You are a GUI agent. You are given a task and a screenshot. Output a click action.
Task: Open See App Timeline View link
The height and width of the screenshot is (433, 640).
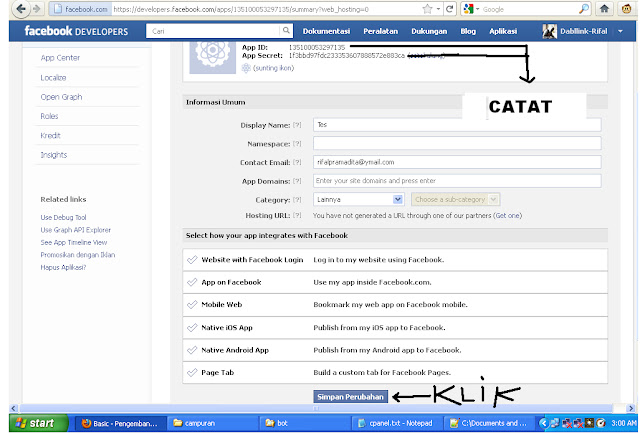click(x=73, y=242)
